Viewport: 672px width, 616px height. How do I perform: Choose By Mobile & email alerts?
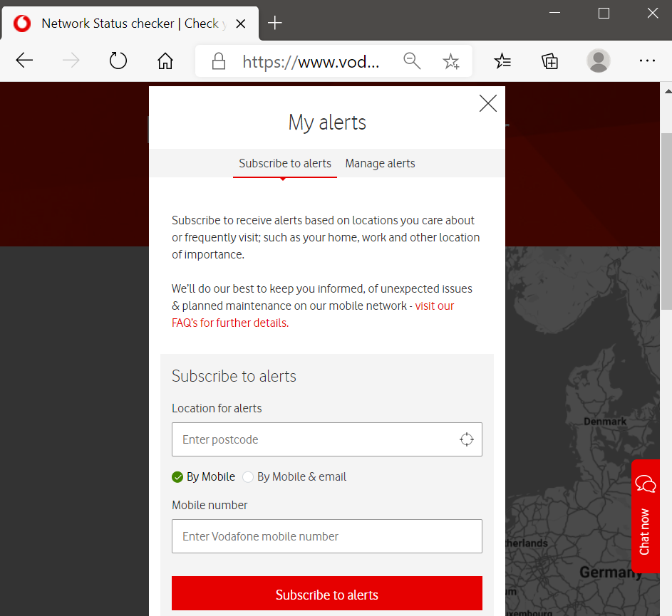tap(248, 476)
